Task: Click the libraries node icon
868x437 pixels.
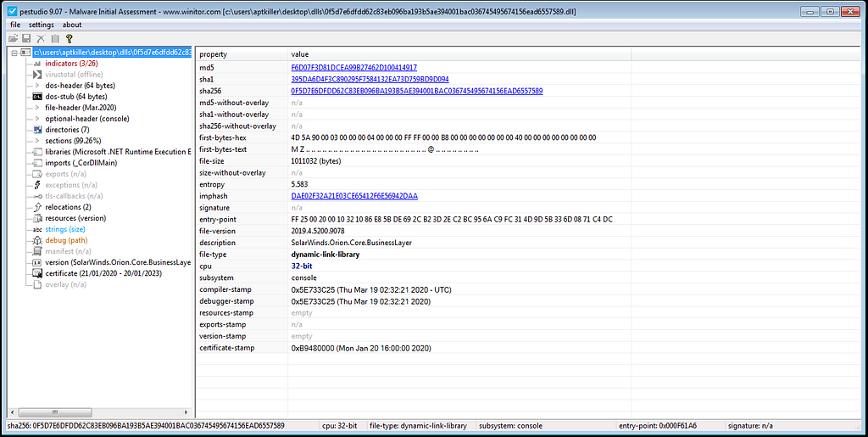Action: [37, 152]
